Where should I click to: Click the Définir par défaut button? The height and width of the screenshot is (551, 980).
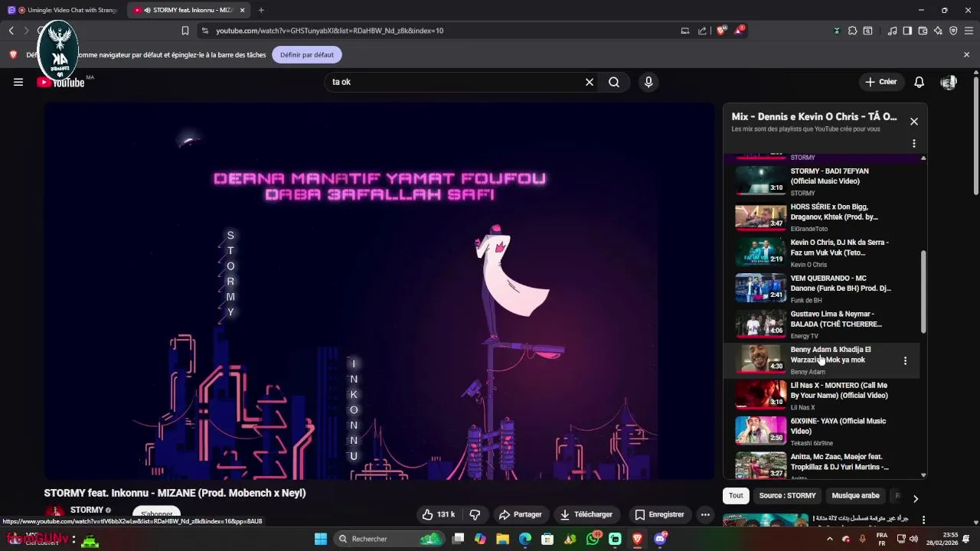pos(306,55)
